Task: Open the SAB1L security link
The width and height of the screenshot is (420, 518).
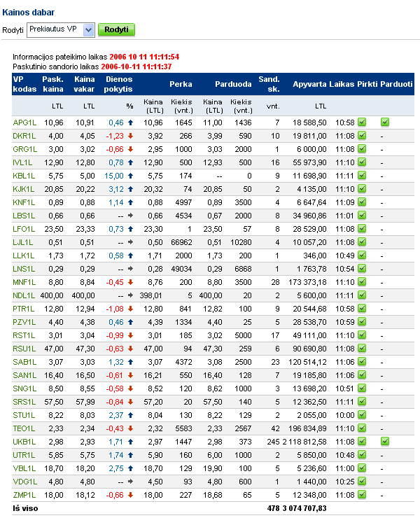Action: [x=24, y=362]
